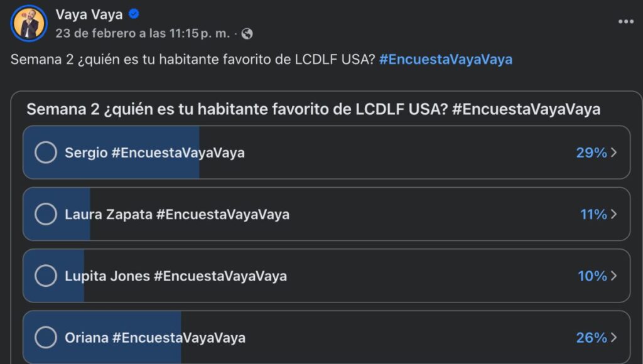This screenshot has width=643, height=364.
Task: Click the Lupita Jones poll option row
Action: point(314,276)
